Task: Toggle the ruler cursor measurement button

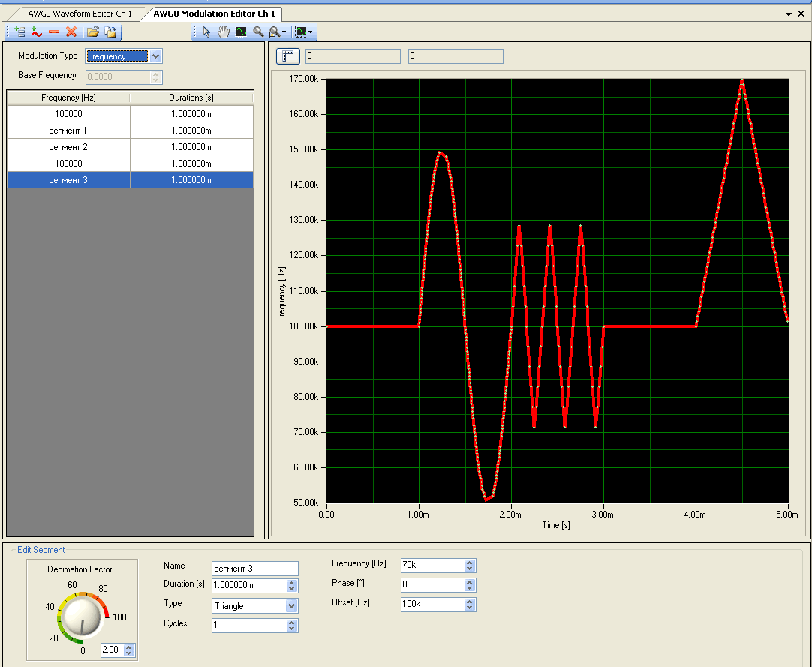Action: 288,56
